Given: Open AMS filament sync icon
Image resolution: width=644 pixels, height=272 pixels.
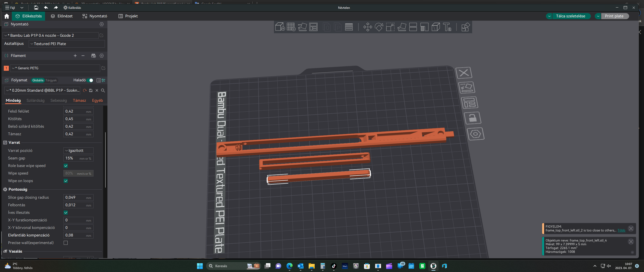Looking at the screenshot, I should pos(93,56).
